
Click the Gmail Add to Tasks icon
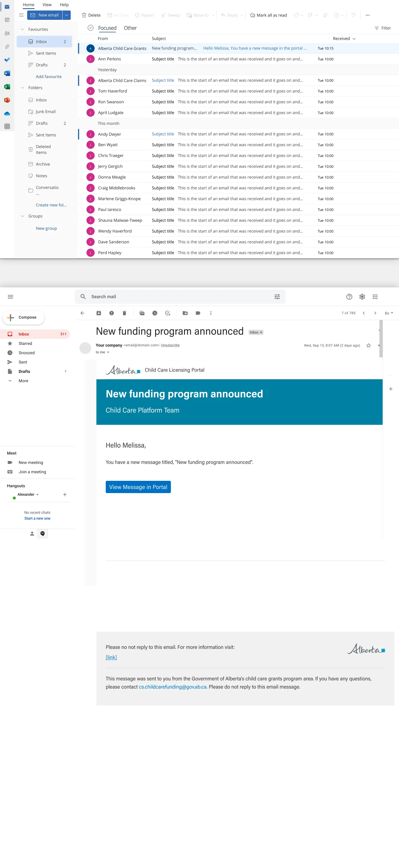point(168,313)
